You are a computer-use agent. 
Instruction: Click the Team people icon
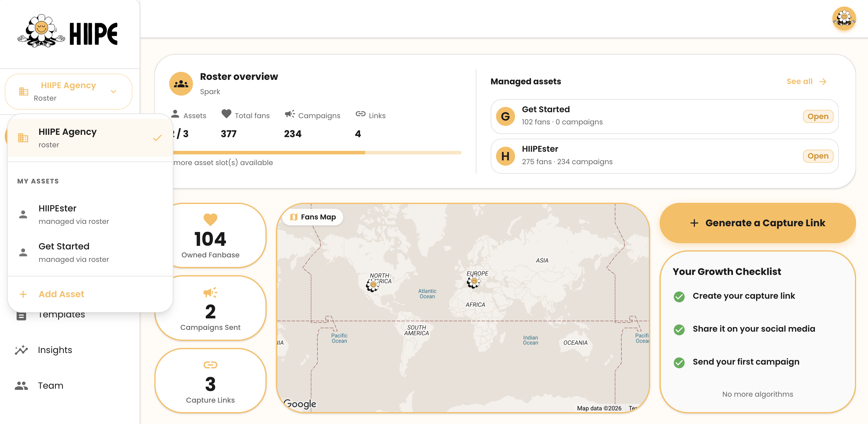point(21,386)
